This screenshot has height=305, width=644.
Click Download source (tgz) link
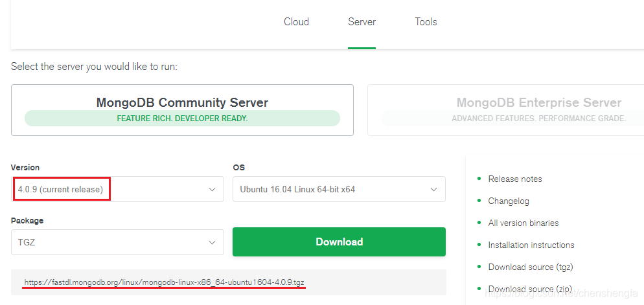point(530,267)
